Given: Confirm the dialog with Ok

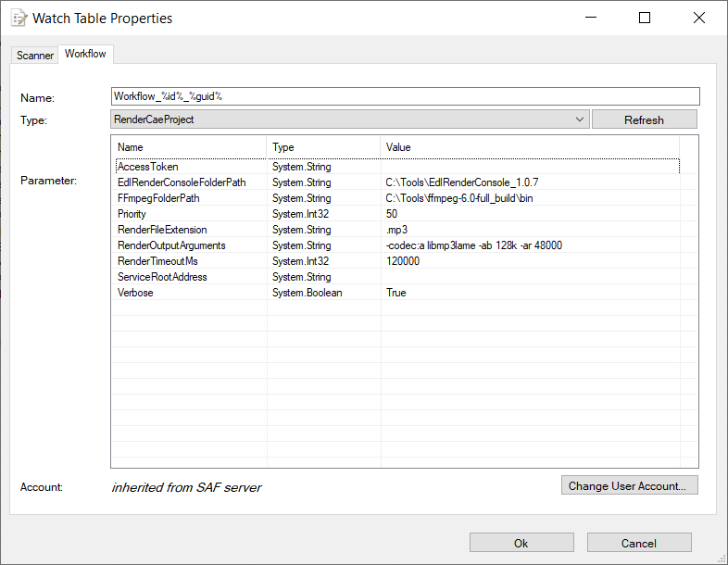Looking at the screenshot, I should coord(521,543).
